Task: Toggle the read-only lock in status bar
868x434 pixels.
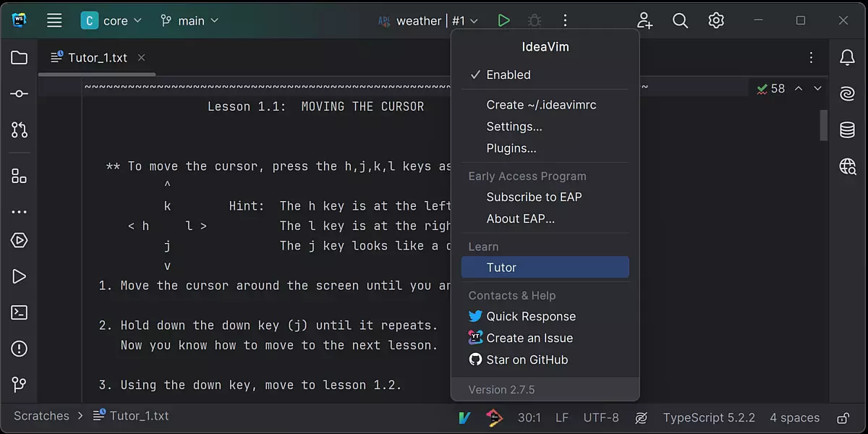Action: (x=843, y=417)
